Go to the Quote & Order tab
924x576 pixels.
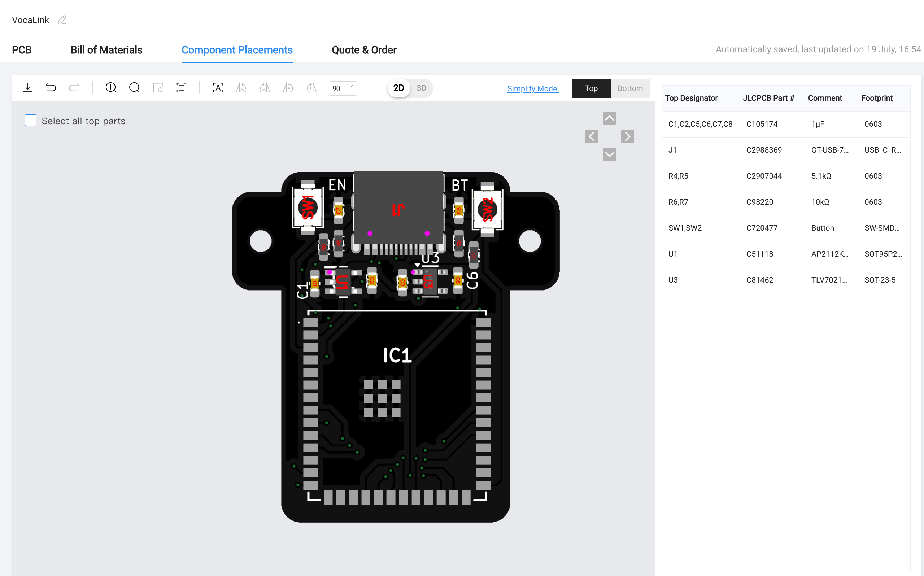pos(364,50)
